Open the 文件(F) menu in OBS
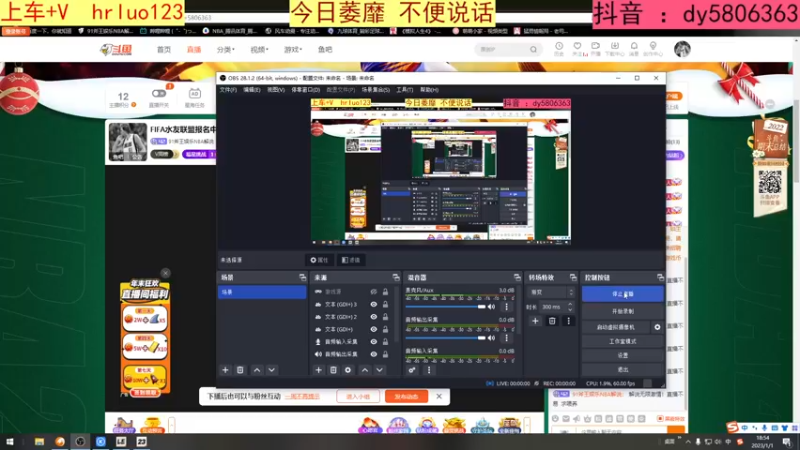 pyautogui.click(x=228, y=90)
